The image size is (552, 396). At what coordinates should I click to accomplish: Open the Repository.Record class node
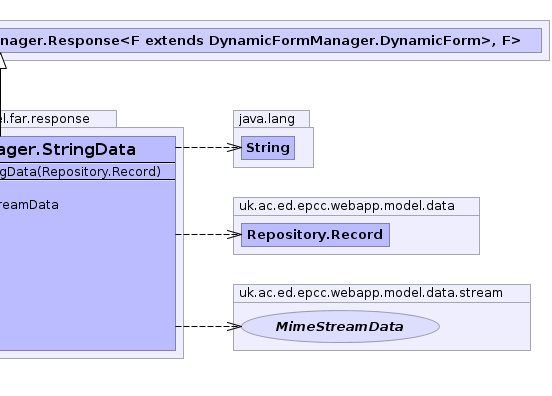[315, 235]
